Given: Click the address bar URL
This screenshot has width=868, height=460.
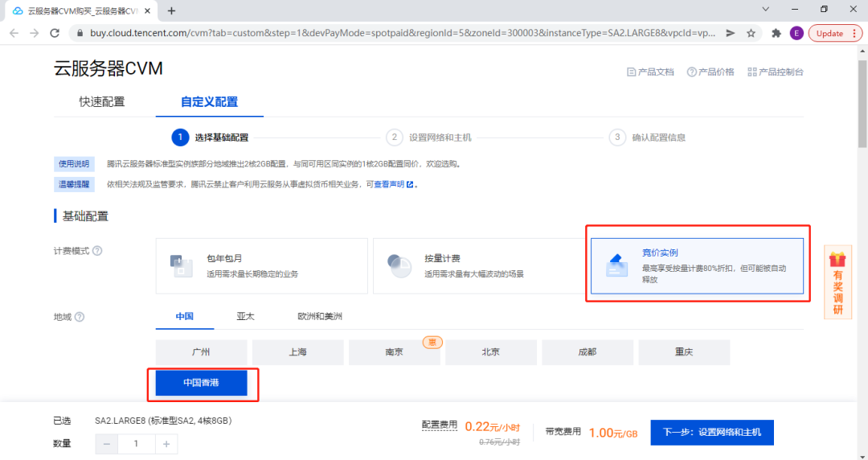Looking at the screenshot, I should (403, 33).
